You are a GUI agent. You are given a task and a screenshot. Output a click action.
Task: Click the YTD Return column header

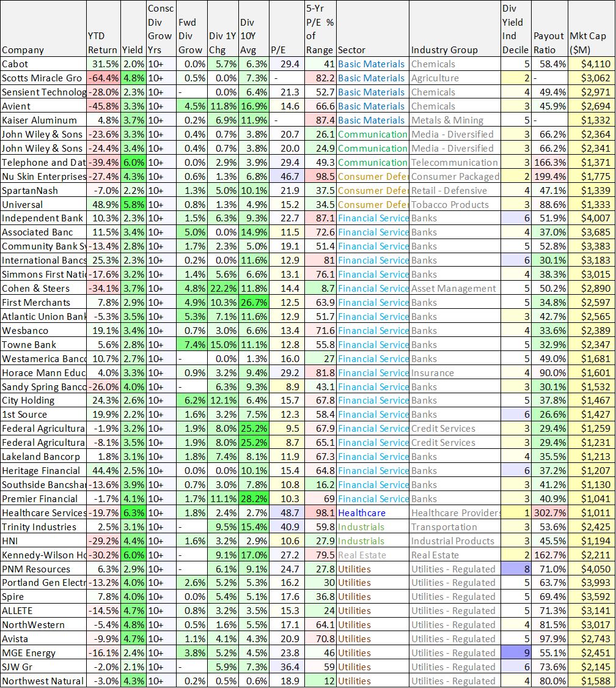pyautogui.click(x=103, y=29)
